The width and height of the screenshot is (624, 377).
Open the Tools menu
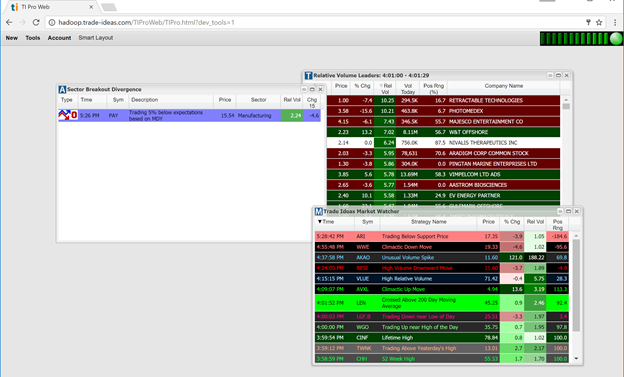[x=33, y=38]
